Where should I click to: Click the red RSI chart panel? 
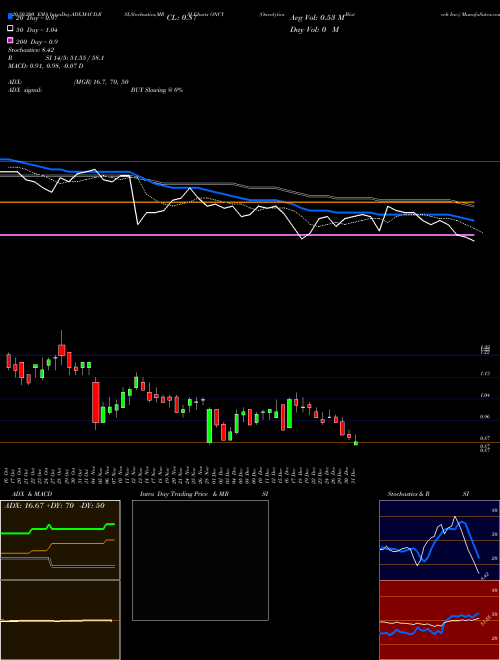click(439, 620)
